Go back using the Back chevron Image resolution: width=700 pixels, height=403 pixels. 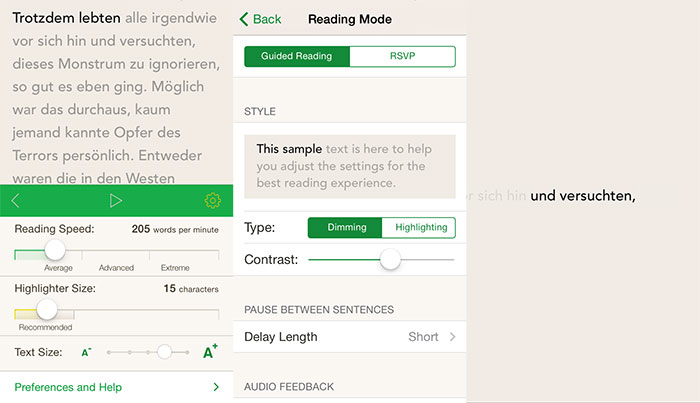pyautogui.click(x=244, y=19)
